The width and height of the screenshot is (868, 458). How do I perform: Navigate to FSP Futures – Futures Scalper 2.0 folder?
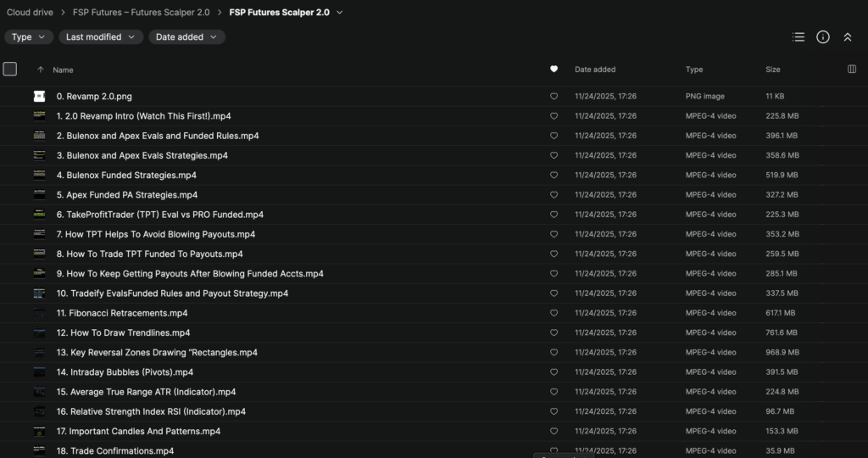141,13
